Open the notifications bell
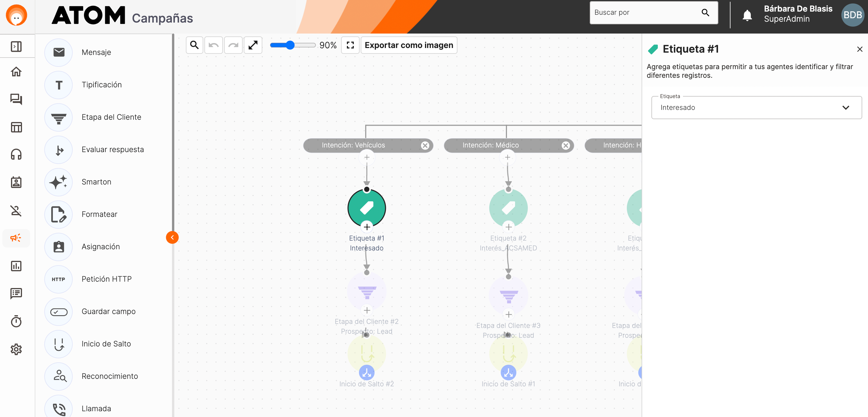Viewport: 868px width, 417px height. click(x=747, y=15)
